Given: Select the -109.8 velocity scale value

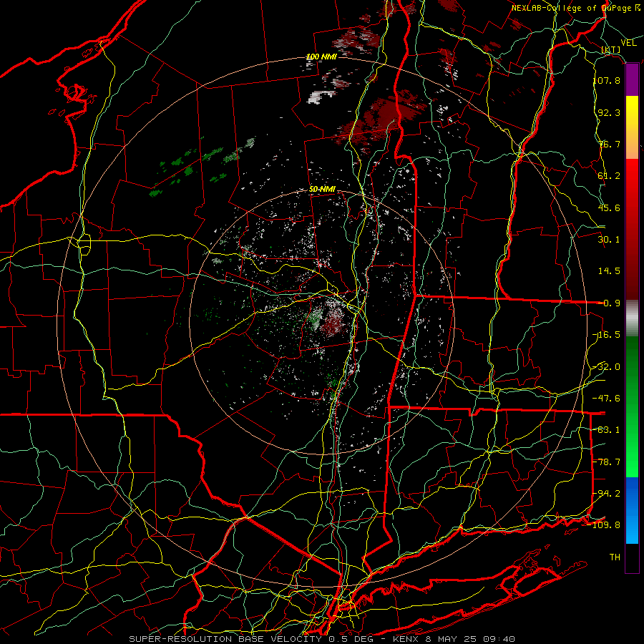Looking at the screenshot, I should (604, 525).
